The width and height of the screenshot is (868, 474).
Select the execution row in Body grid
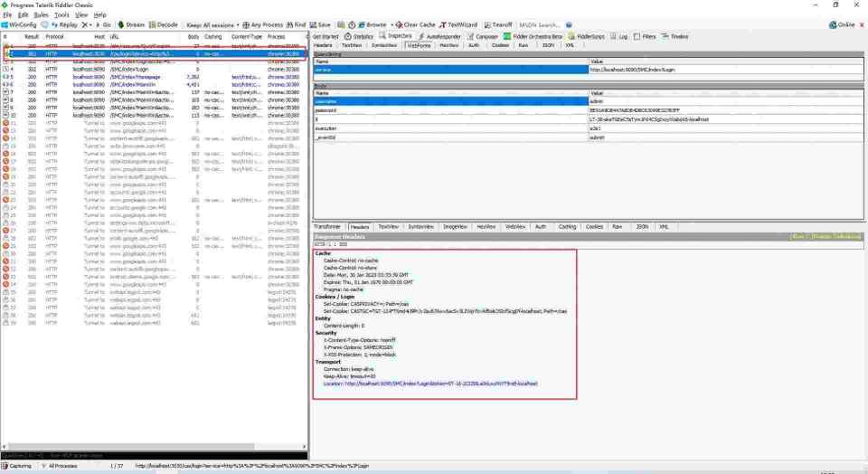(x=588, y=128)
